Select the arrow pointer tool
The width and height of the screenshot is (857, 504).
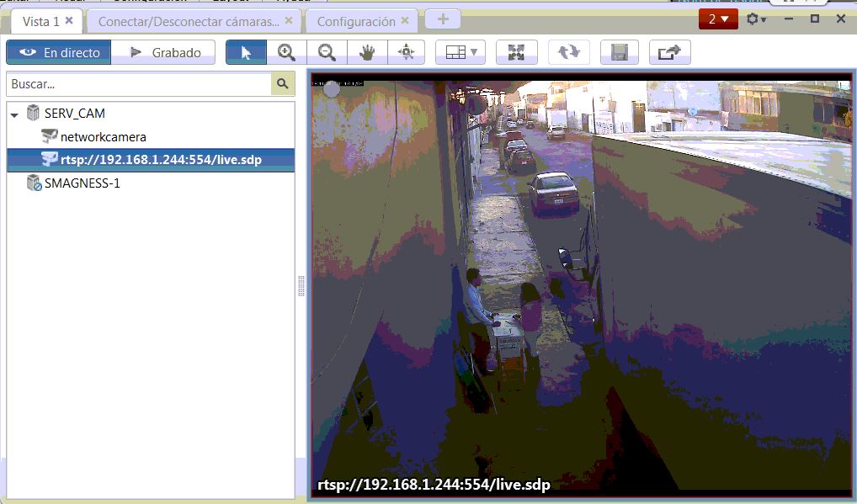[x=245, y=51]
